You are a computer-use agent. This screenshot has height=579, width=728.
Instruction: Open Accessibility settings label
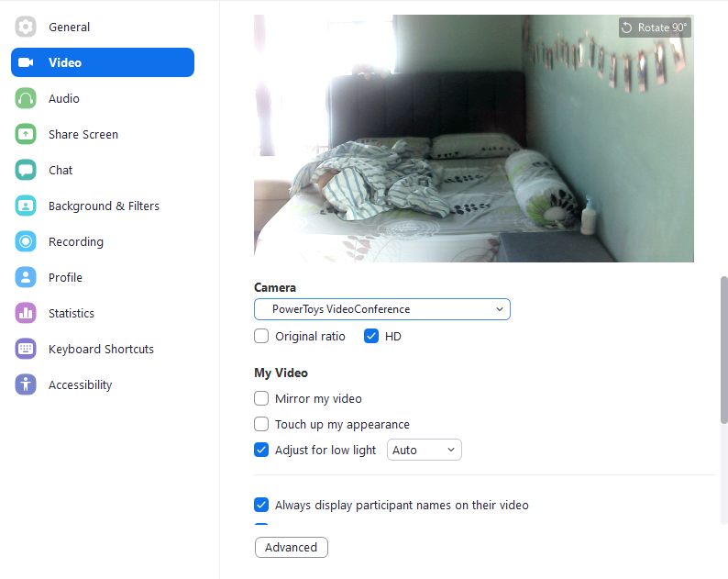(x=81, y=384)
